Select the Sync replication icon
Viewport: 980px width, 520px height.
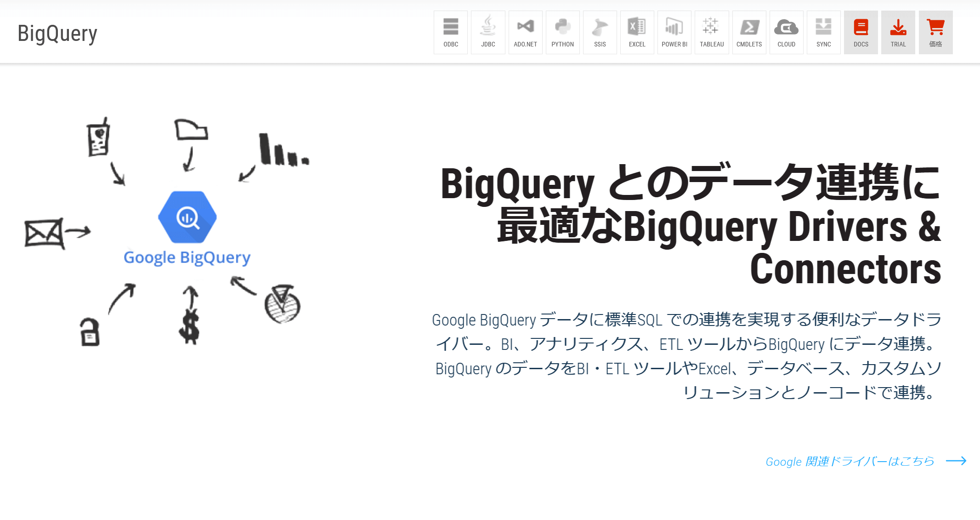click(x=823, y=32)
